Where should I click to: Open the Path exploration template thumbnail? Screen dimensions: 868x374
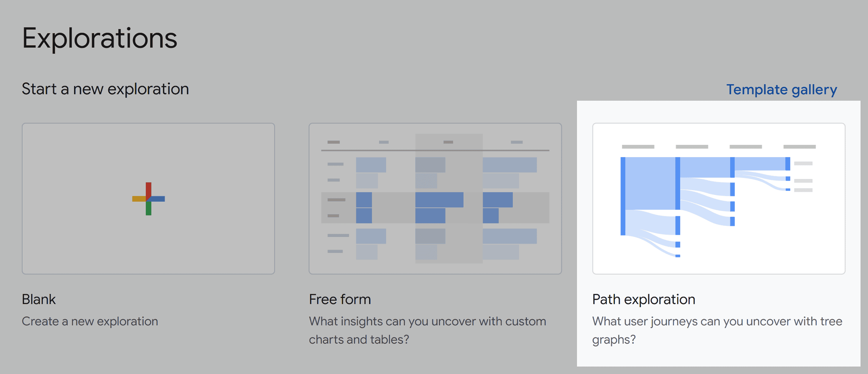pos(719,198)
